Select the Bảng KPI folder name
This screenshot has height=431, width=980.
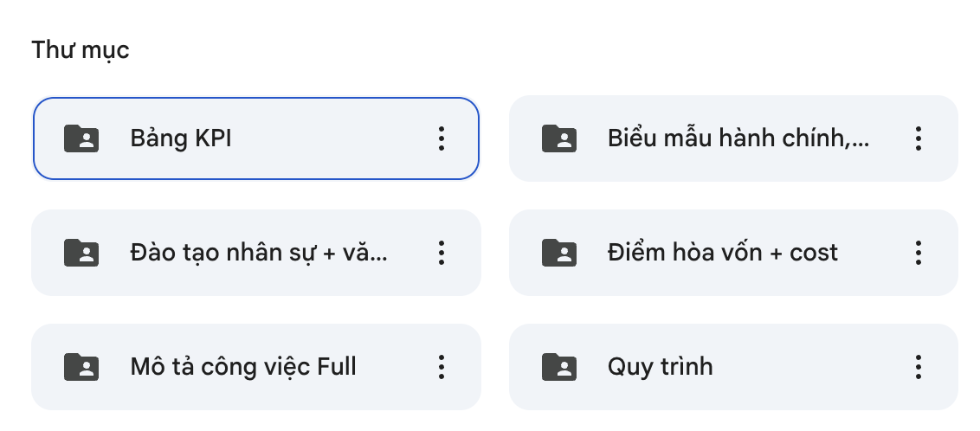[x=181, y=138]
